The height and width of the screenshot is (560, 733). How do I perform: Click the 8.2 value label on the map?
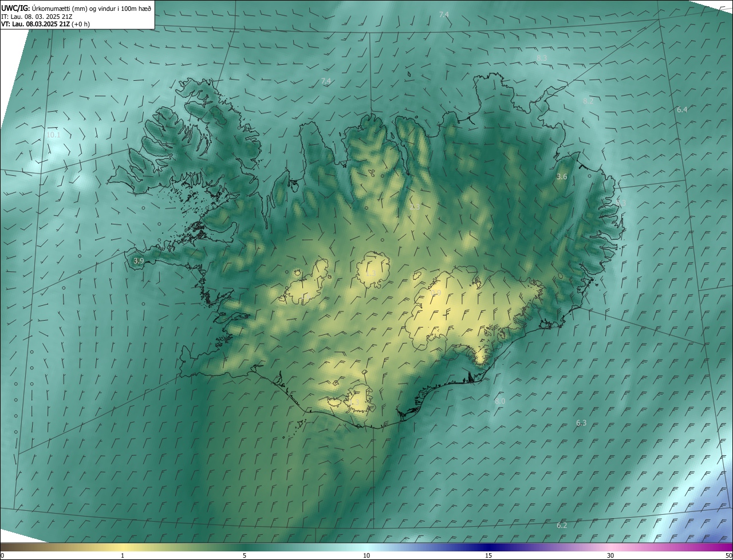coord(588,101)
